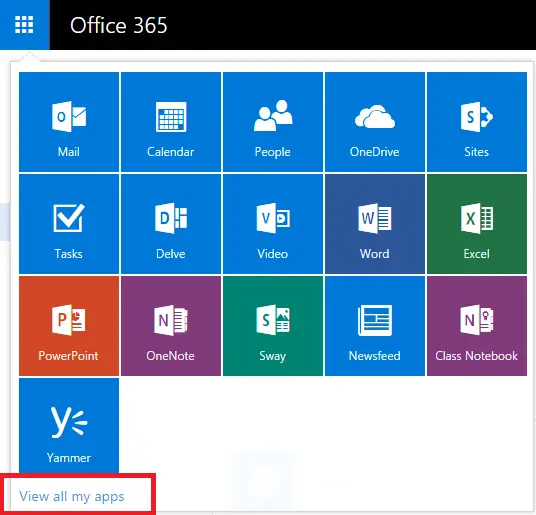Launch the Sway app tile

273,326
